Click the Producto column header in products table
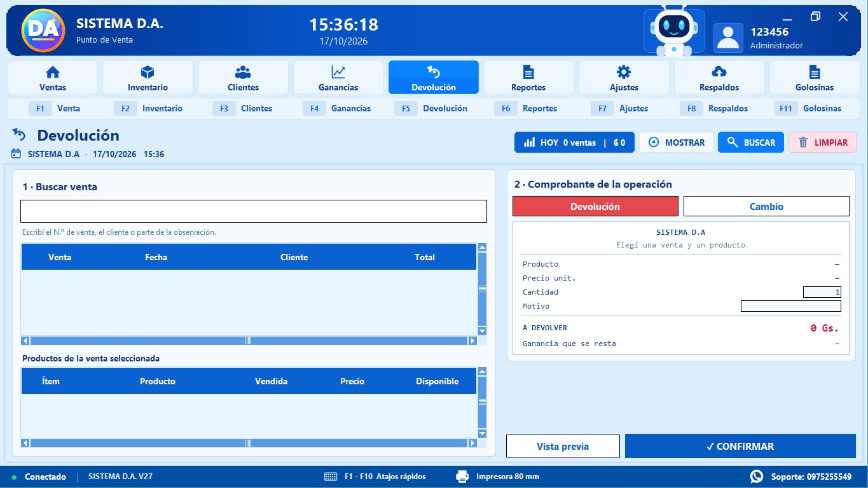 click(158, 381)
